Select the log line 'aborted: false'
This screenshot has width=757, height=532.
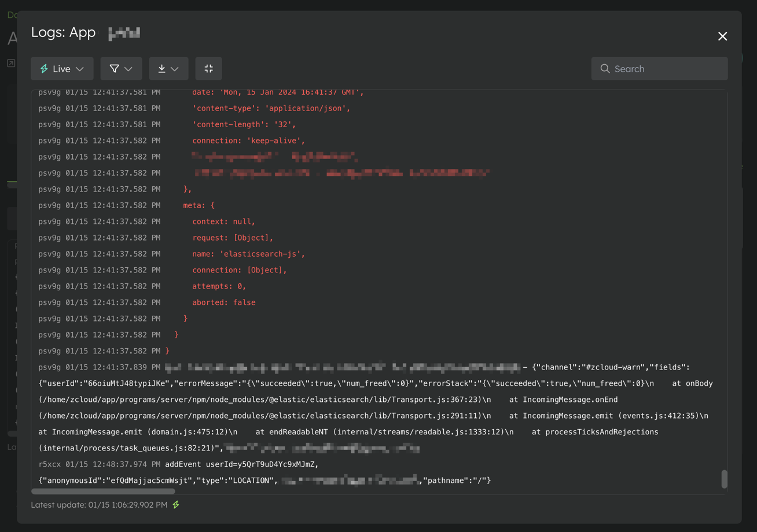[223, 302]
